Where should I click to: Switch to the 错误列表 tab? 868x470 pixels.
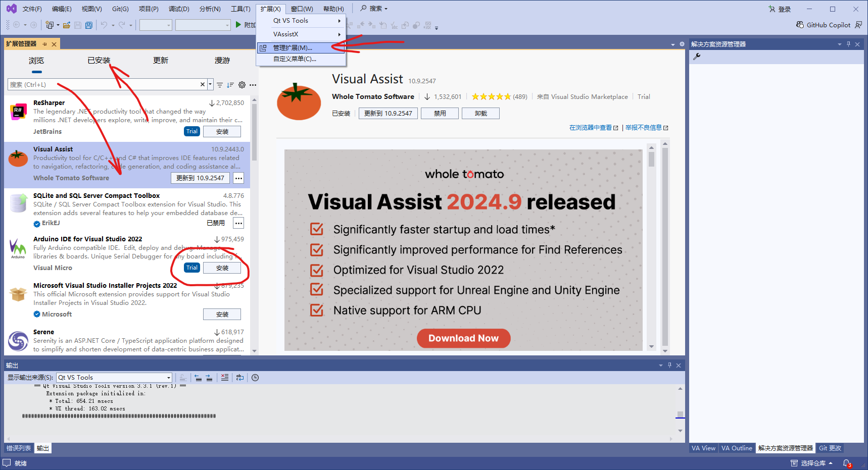click(x=19, y=448)
